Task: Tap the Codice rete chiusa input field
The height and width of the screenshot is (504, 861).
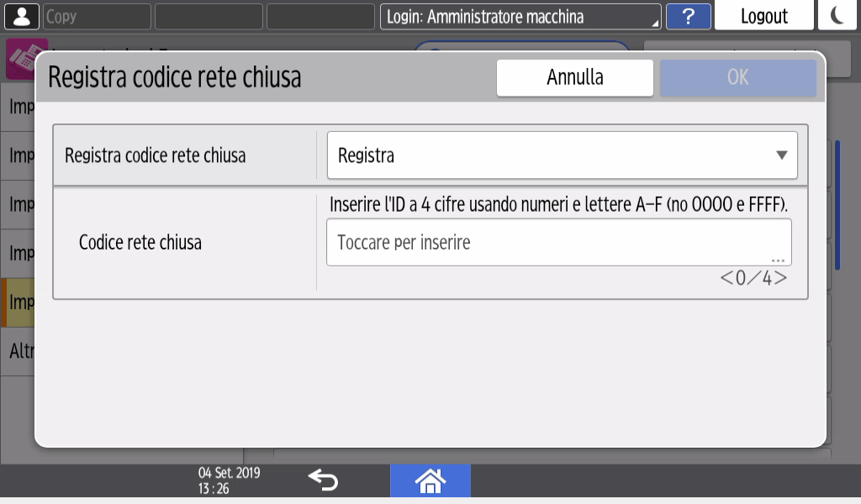Action: (559, 243)
